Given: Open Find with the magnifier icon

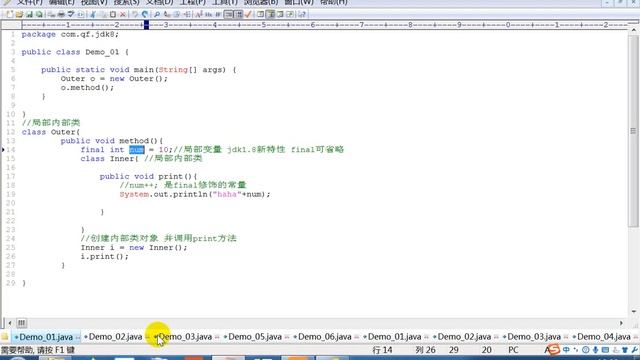Looking at the screenshot, I should click(156, 14).
